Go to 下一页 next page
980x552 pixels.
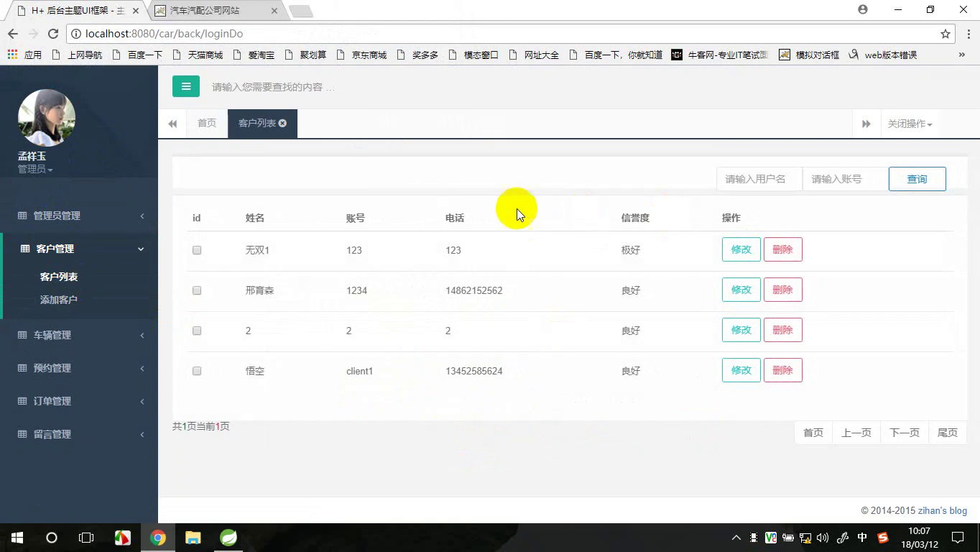pyautogui.click(x=905, y=433)
